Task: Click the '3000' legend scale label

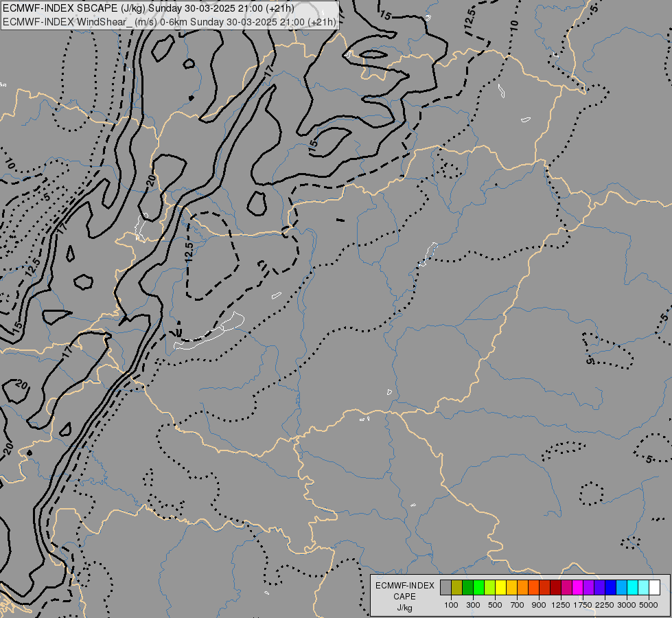Action: [627, 605]
